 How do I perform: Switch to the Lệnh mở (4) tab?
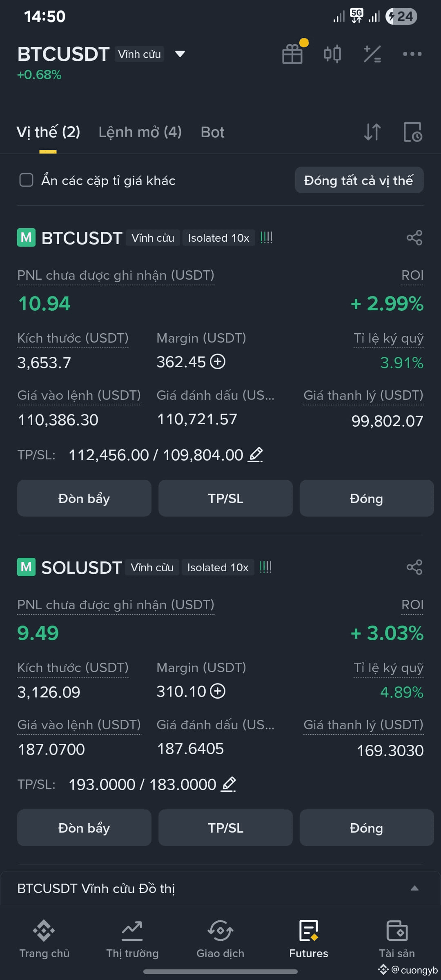pyautogui.click(x=140, y=132)
